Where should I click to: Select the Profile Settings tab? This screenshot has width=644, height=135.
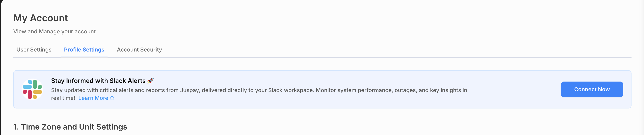[x=84, y=50]
